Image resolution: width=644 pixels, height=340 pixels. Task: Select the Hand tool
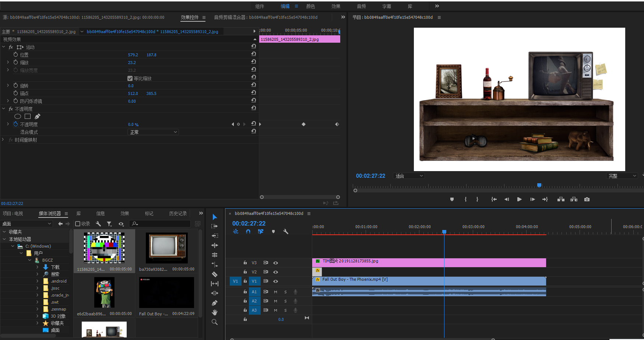(215, 312)
